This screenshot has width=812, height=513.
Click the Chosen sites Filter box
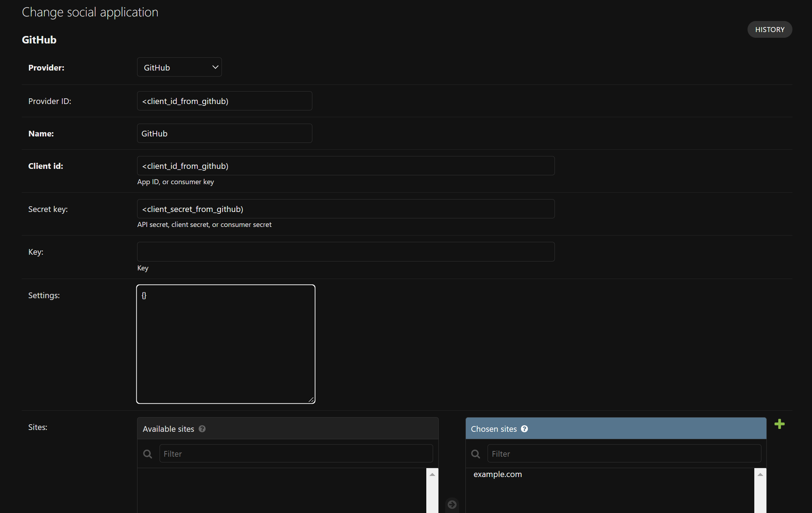pos(624,454)
